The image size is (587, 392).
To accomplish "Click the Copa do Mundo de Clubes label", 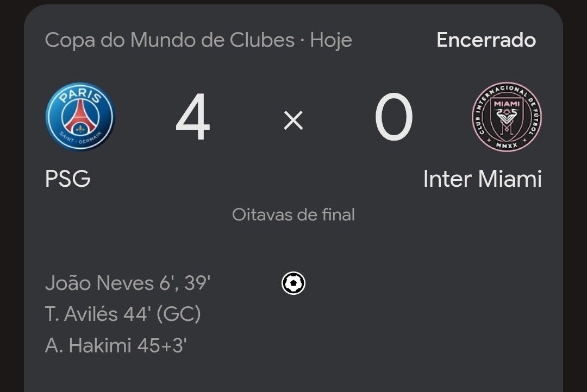I will tap(170, 40).
